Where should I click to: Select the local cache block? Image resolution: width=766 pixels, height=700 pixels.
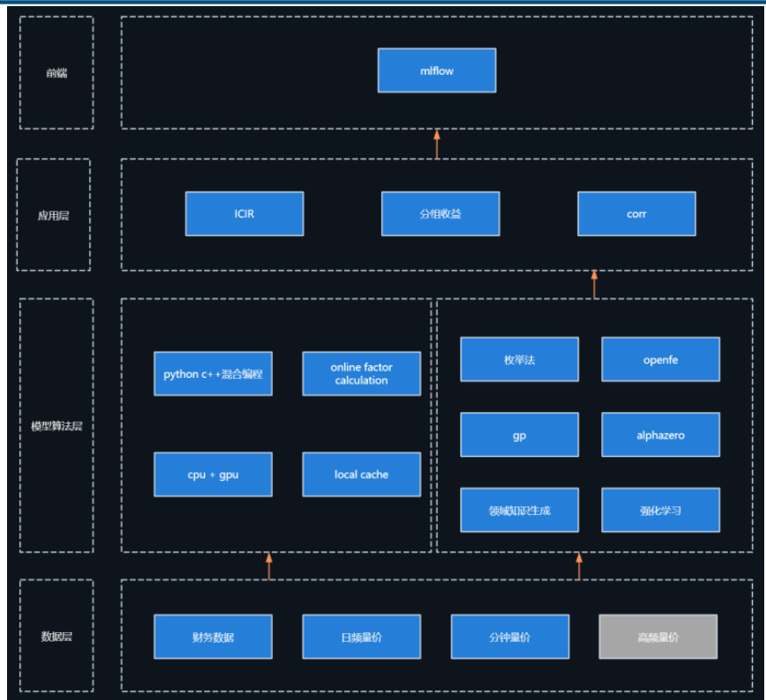pos(361,475)
